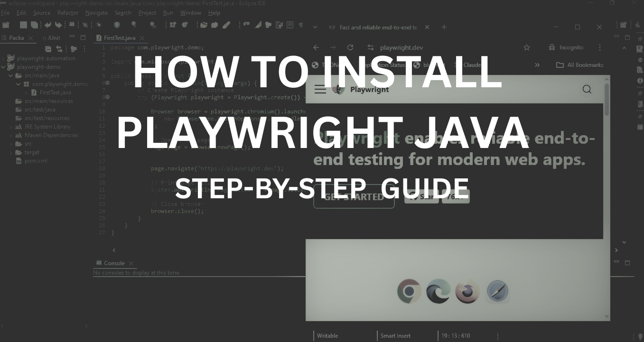Click the Safari browser logo on the page
Screen dimensions: 644x342
point(497,291)
